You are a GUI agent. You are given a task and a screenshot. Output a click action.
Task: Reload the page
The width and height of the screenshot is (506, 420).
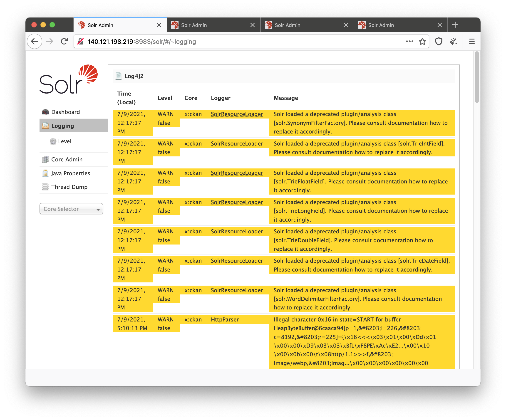[x=64, y=41]
